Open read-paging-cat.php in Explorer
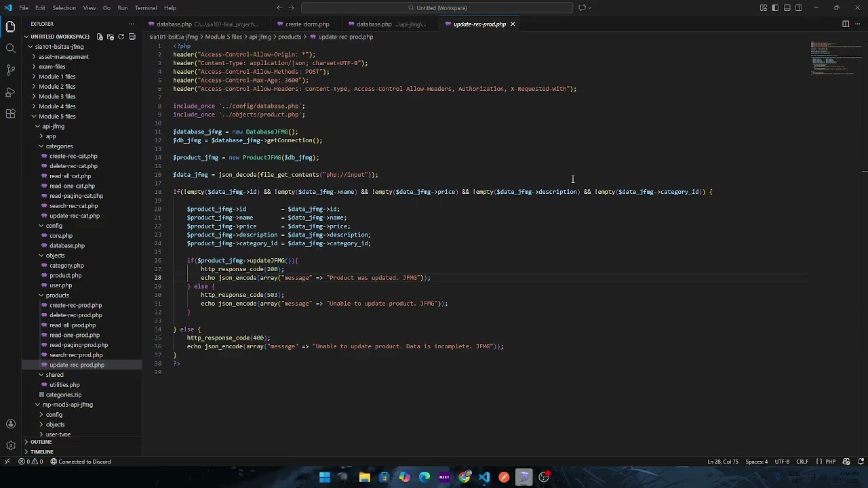 [x=76, y=196]
